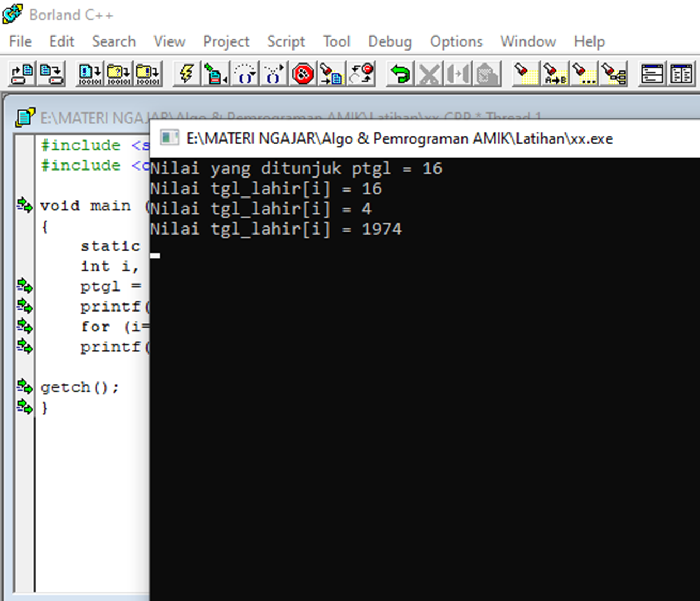Click the Compile toolbar icon with one blue document
700x601 pixels.
[90, 74]
